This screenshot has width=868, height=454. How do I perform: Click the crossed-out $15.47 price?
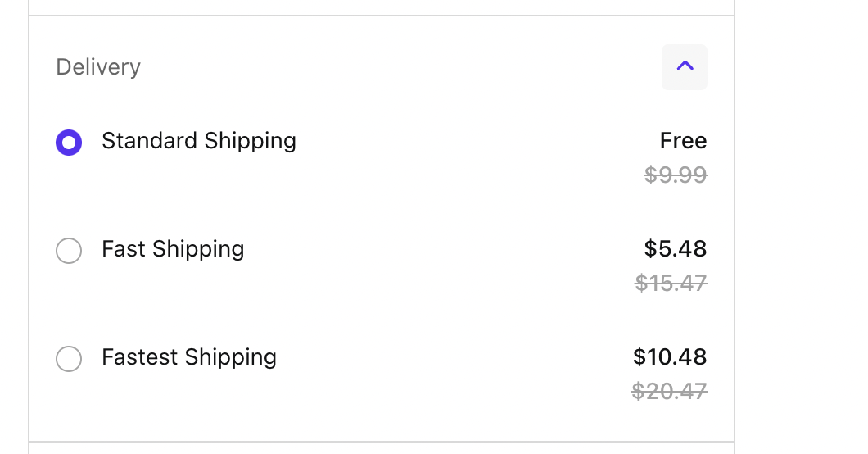671,283
